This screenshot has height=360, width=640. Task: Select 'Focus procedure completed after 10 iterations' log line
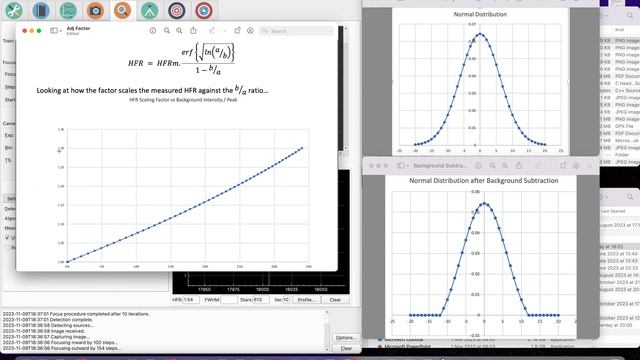pyautogui.click(x=76, y=314)
